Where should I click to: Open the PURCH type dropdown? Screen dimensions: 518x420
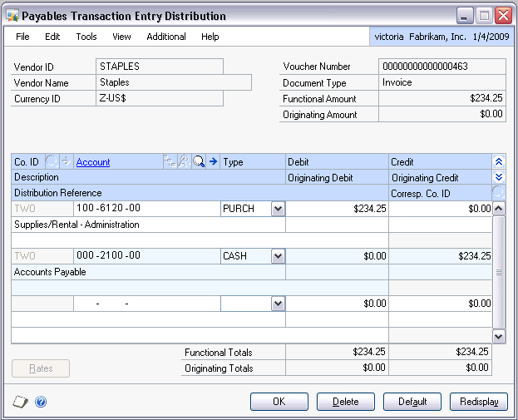(x=278, y=210)
